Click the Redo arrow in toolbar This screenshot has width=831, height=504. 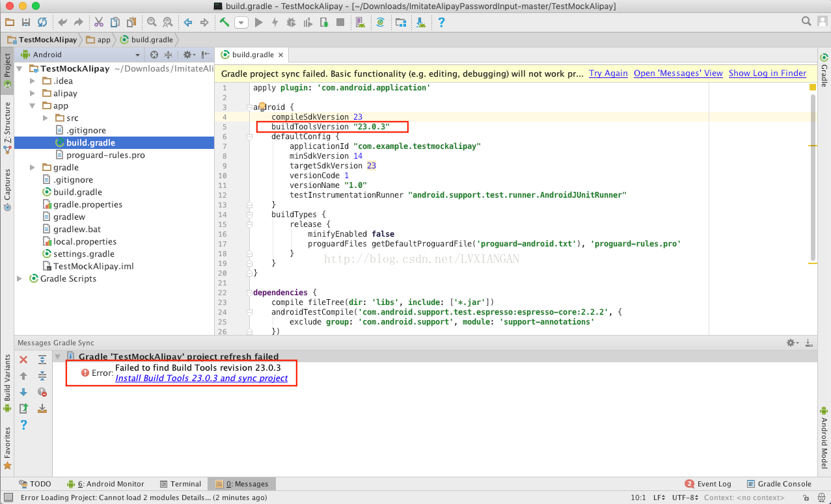point(79,22)
